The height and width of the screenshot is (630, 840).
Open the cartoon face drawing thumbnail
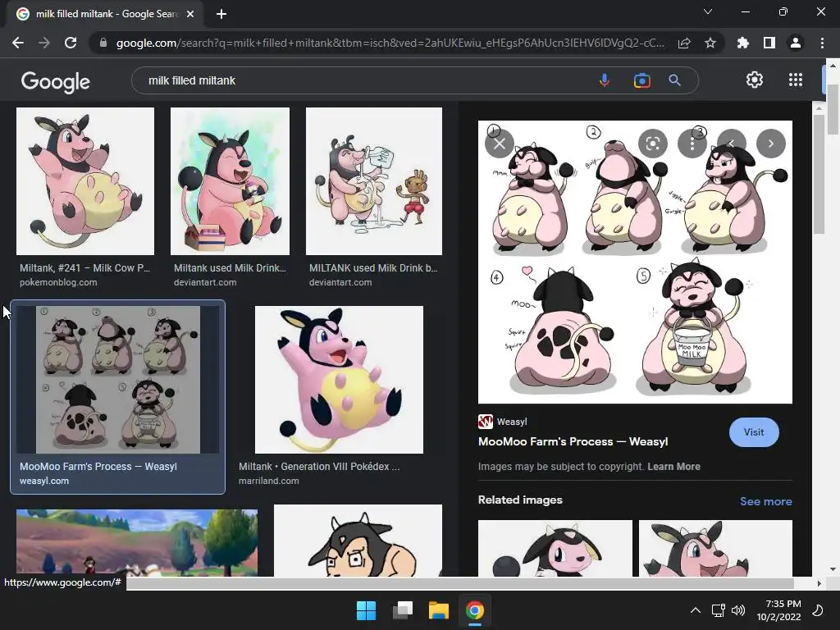(x=358, y=541)
